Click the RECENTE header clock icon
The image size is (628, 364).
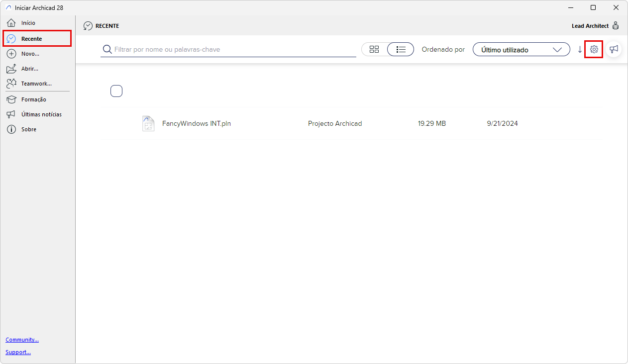tap(88, 26)
